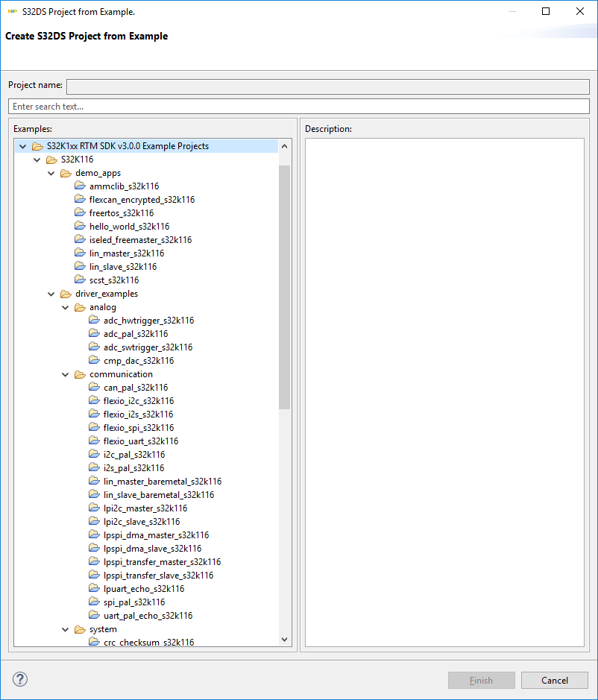Click the Enter search text field
The image size is (598, 700).
(299, 107)
